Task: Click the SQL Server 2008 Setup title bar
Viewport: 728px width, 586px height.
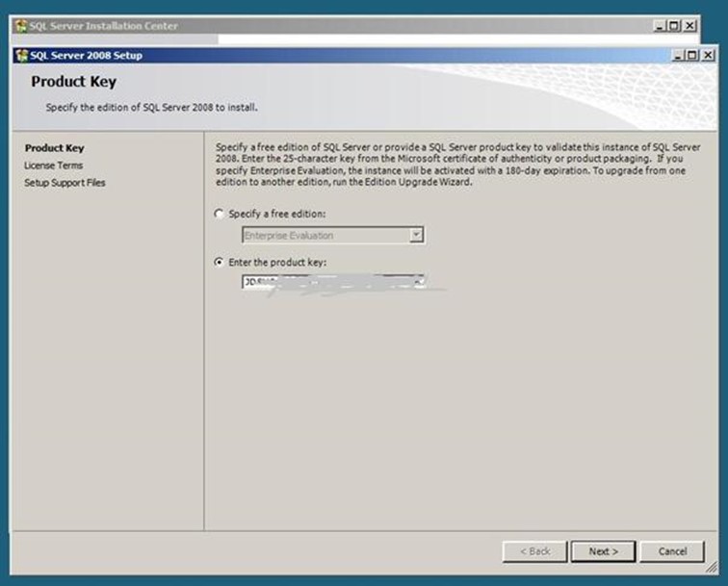Action: tap(385, 56)
